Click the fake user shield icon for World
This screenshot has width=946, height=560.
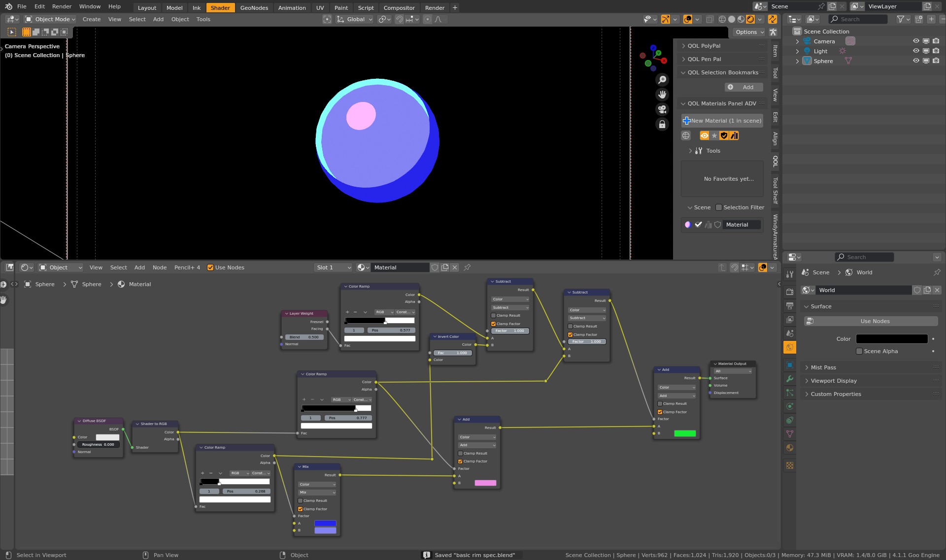[917, 290]
